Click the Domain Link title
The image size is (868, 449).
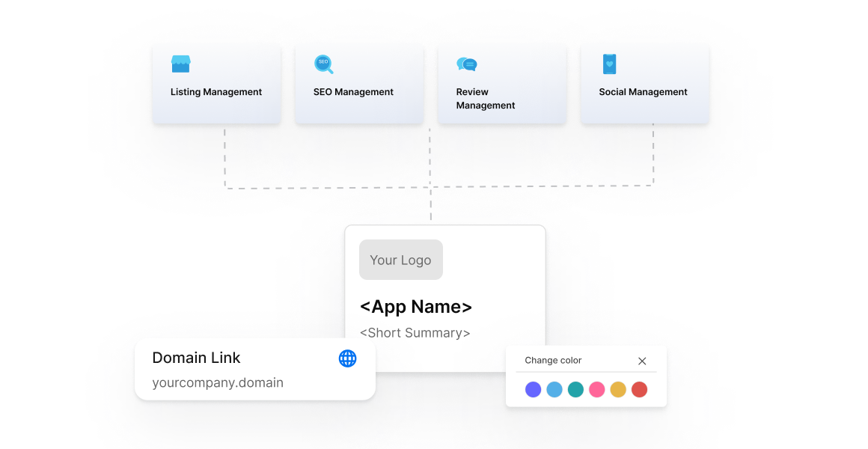[196, 358]
